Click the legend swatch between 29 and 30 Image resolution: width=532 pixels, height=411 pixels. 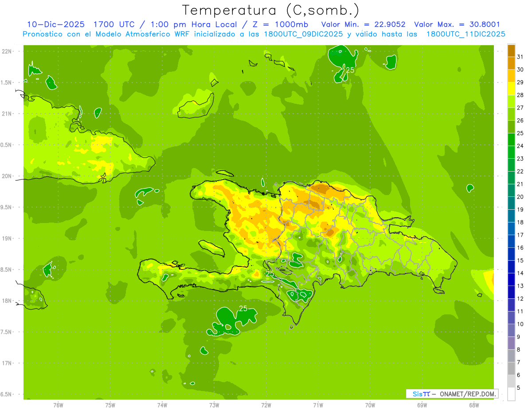511,76
